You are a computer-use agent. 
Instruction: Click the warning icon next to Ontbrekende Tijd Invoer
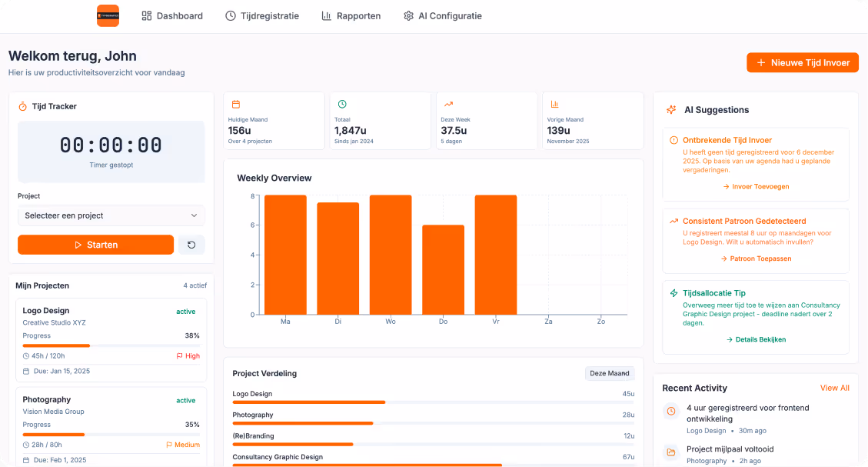click(x=672, y=140)
